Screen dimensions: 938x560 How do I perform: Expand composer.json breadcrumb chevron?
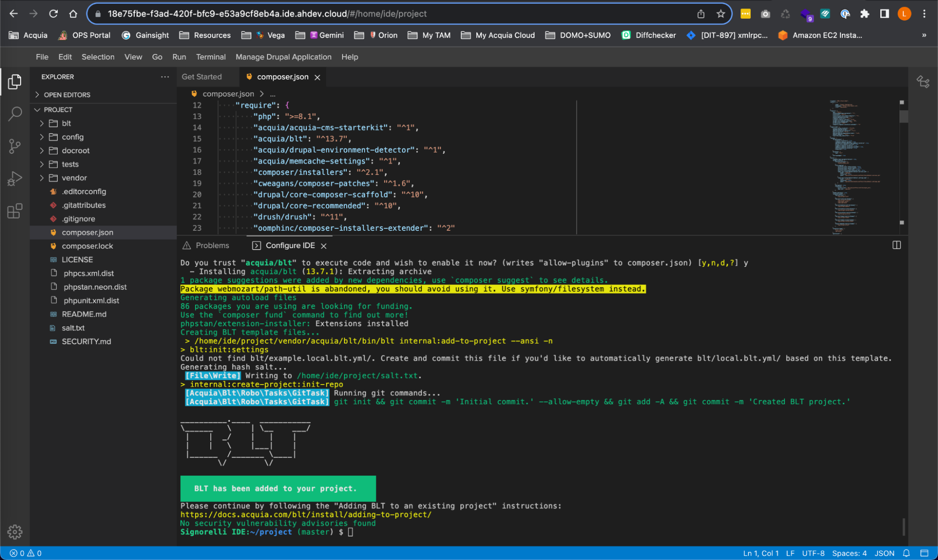pos(262,94)
